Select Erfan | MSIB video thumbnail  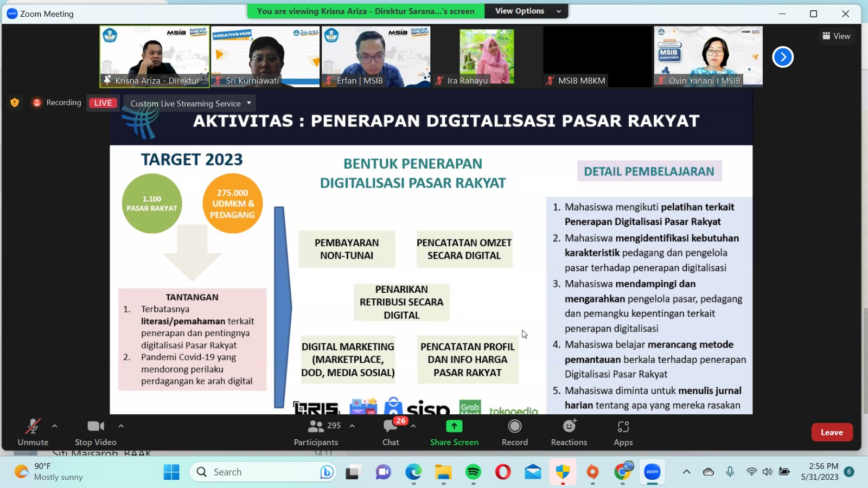coord(376,56)
